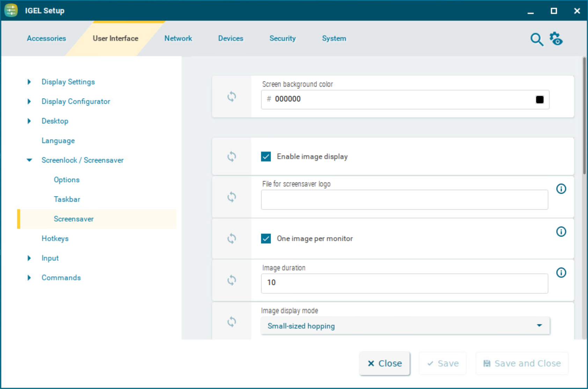Expand the Commands tree node

pyautogui.click(x=29, y=278)
